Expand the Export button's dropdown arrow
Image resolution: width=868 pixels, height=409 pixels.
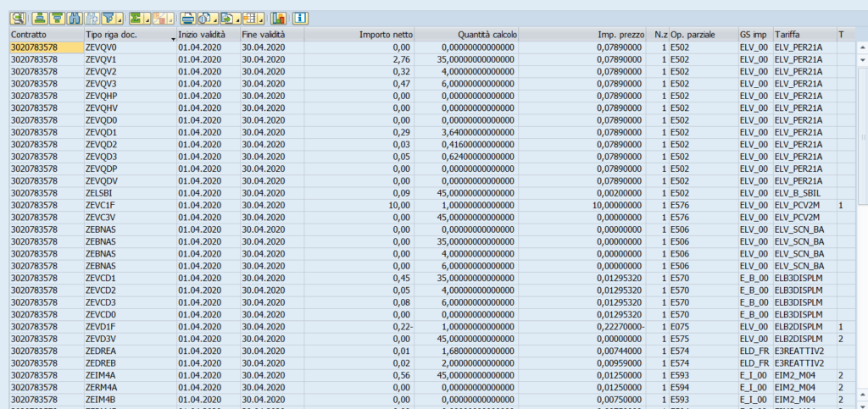pos(238,19)
